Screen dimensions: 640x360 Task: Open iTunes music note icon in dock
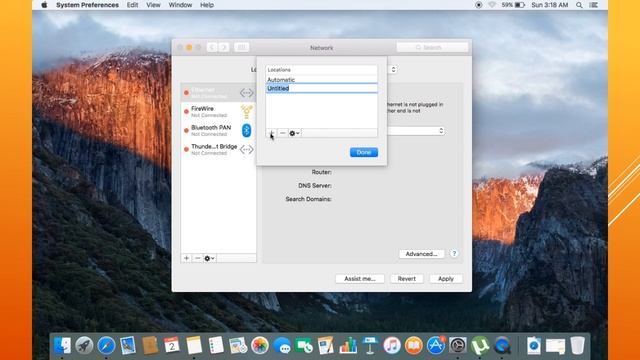tap(392, 345)
